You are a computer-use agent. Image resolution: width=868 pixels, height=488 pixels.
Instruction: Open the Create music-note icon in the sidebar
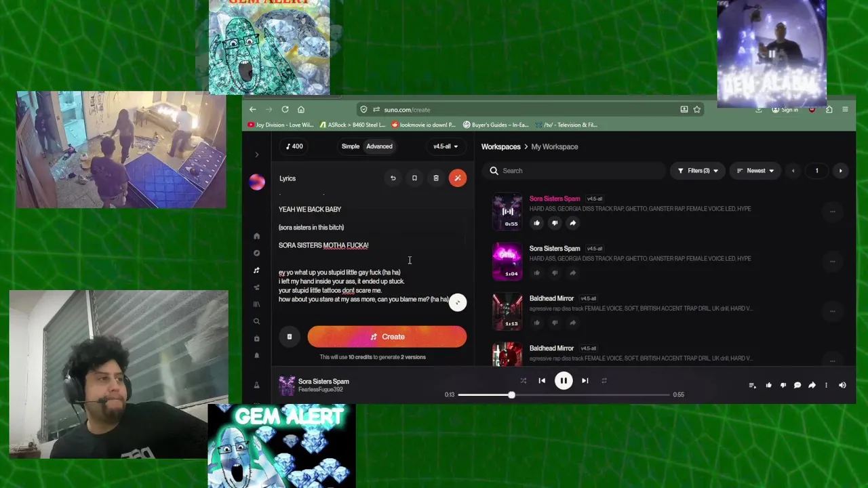coord(256,270)
